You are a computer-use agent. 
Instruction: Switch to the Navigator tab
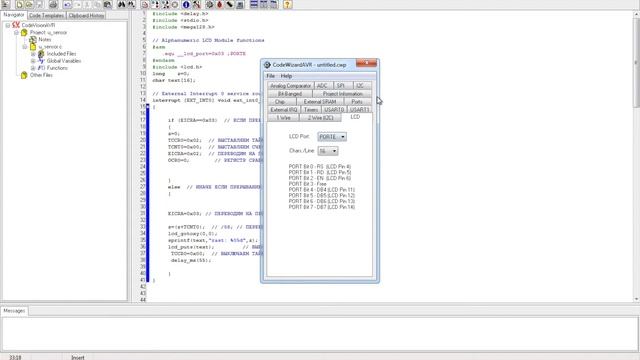click(14, 15)
